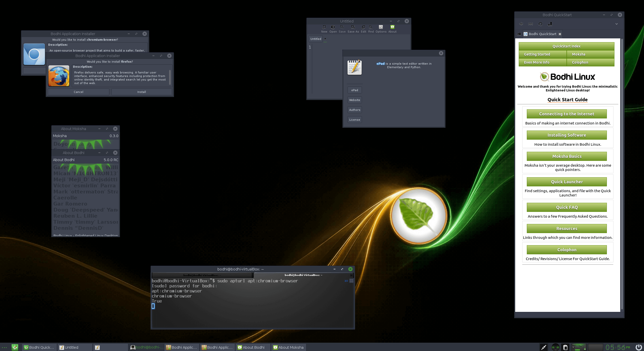Click the ePad application icon
The height and width of the screenshot is (351, 644).
[x=354, y=67]
